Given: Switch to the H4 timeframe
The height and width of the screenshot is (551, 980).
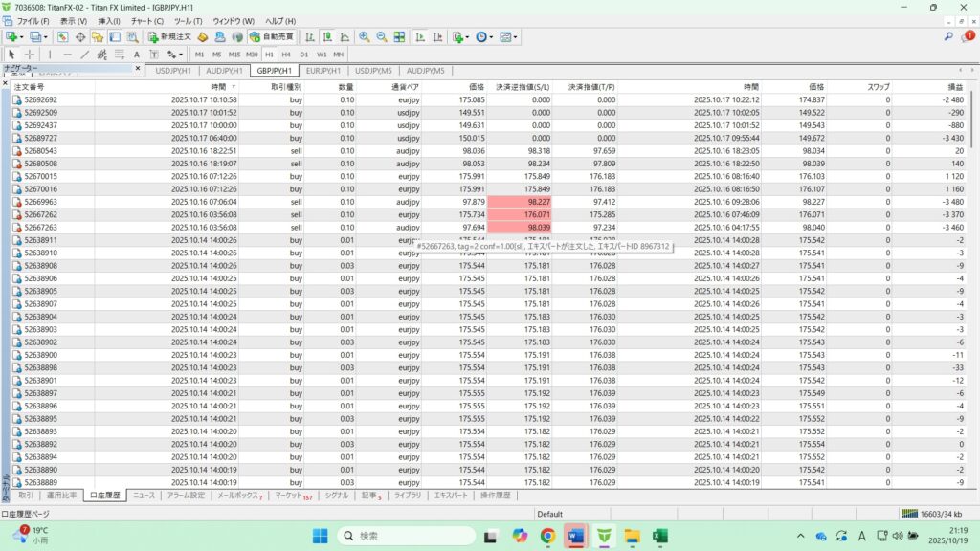Looking at the screenshot, I should [286, 55].
